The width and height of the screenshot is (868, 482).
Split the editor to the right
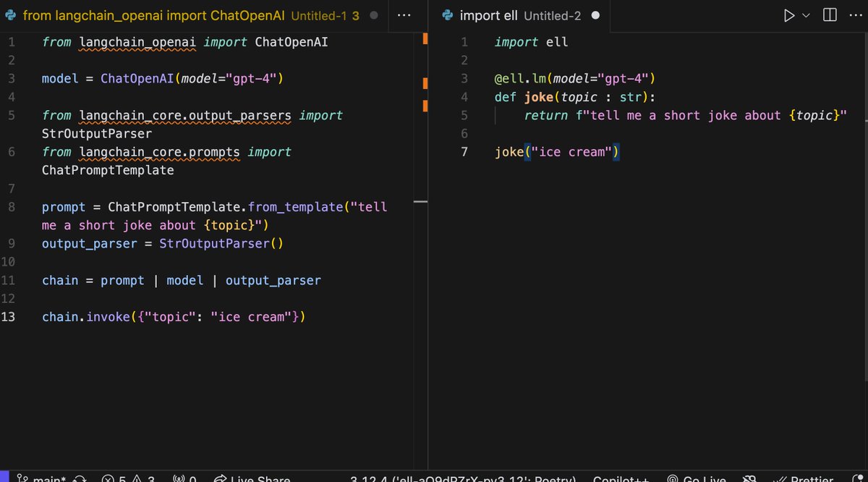830,15
